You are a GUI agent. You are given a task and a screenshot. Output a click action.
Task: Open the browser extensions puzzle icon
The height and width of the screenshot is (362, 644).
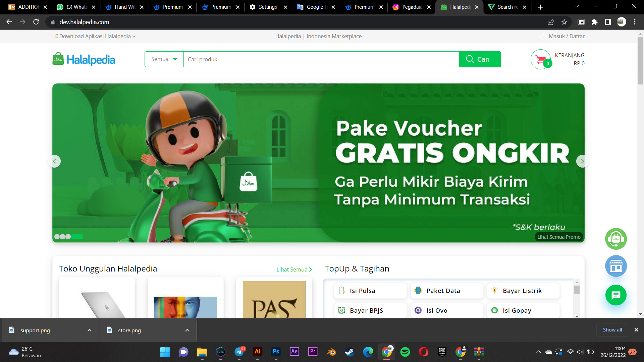[594, 22]
